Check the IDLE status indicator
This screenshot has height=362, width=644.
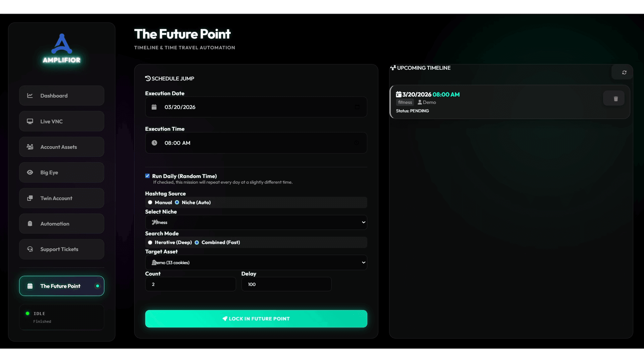click(27, 313)
